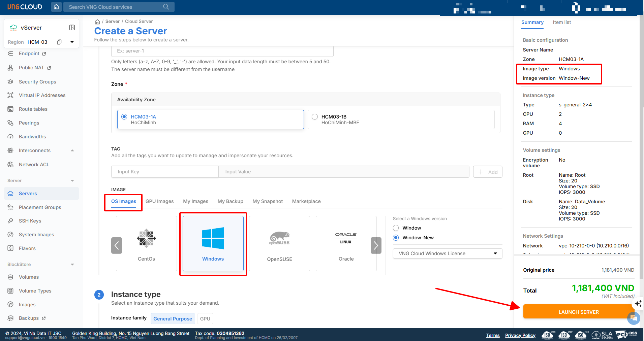Select the Window version radio button
The height and width of the screenshot is (341, 644).
coord(396,228)
